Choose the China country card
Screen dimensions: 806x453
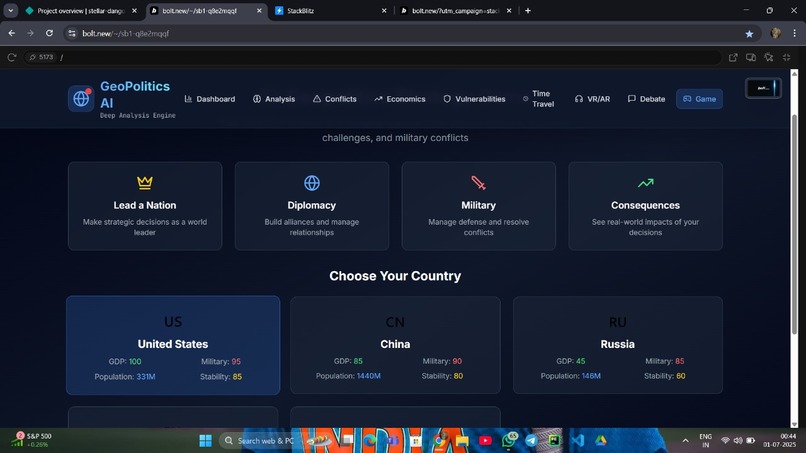pos(395,345)
